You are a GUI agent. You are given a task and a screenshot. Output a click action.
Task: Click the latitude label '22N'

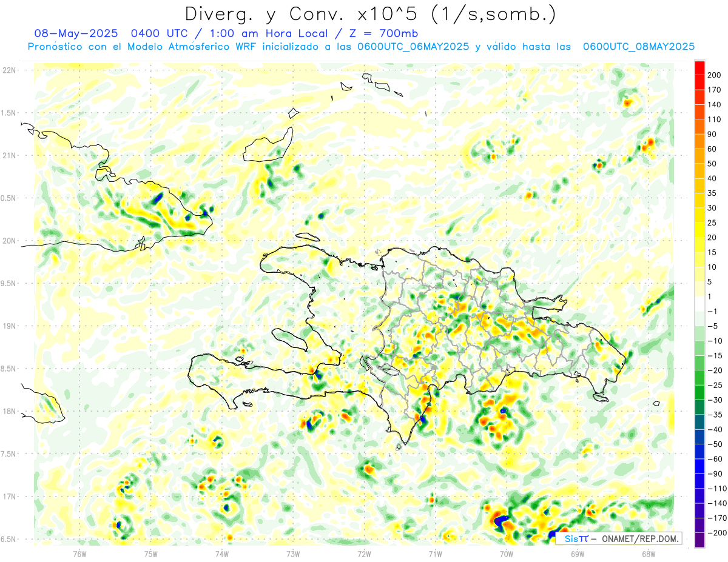pos(9,70)
